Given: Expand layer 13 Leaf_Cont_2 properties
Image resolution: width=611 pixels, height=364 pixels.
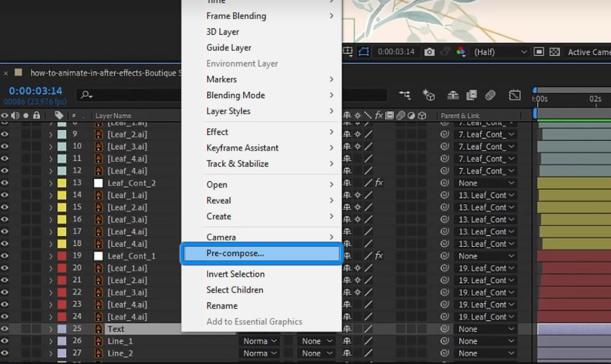Looking at the screenshot, I should coord(51,183).
